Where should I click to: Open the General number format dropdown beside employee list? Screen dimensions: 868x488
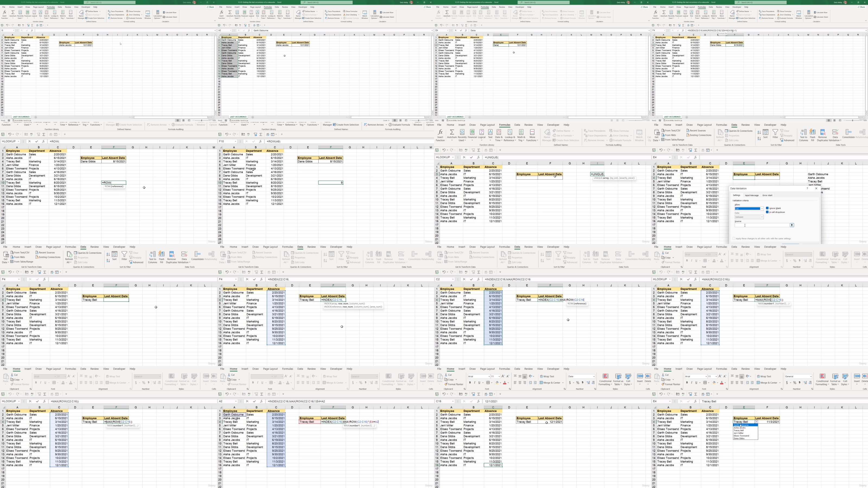click(811, 376)
